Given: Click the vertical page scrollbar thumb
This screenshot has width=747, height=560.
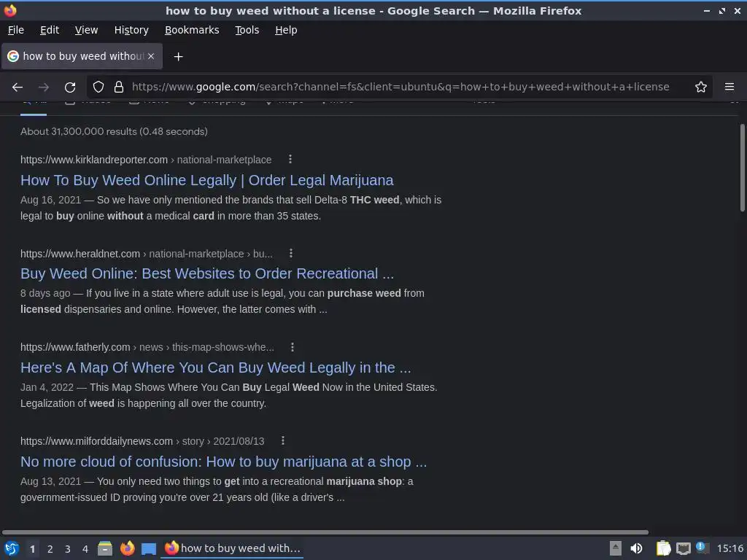Looking at the screenshot, I should click(x=742, y=168).
